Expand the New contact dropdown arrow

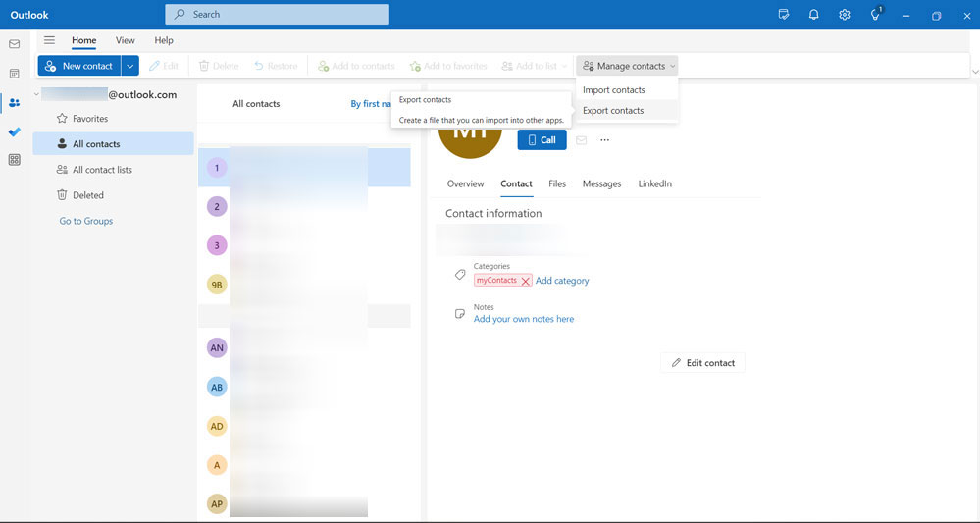pyautogui.click(x=129, y=66)
